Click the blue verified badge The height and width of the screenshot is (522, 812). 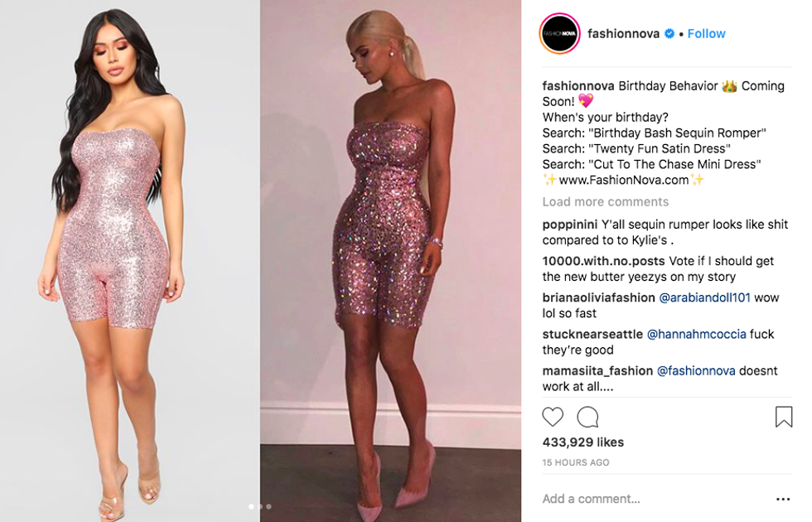[x=669, y=34]
